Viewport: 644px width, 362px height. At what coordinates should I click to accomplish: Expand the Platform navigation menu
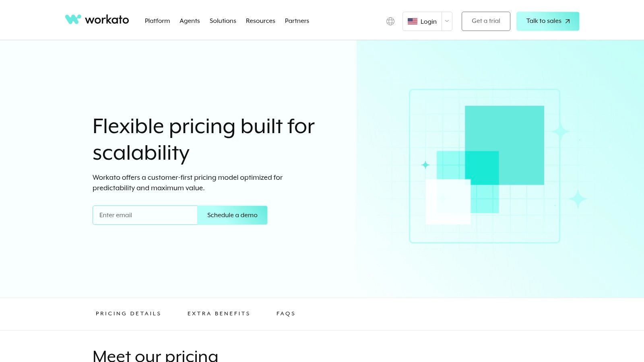point(157,21)
